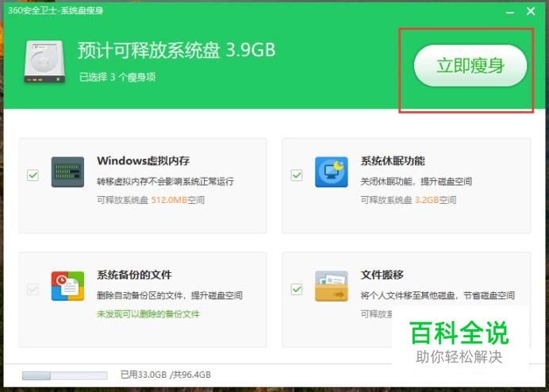Viewport: 549px width, 392px height.
Task: Click 预计可释放系统盘 3.9GB heading
Action: 176,51
